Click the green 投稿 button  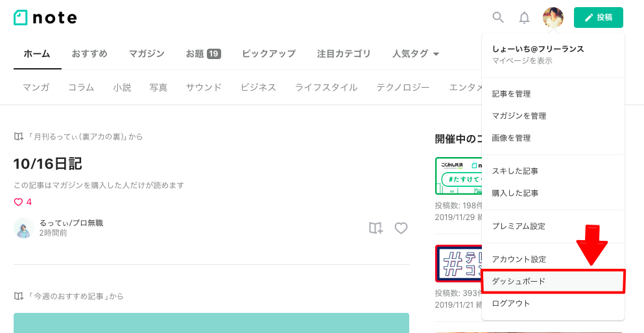[599, 18]
